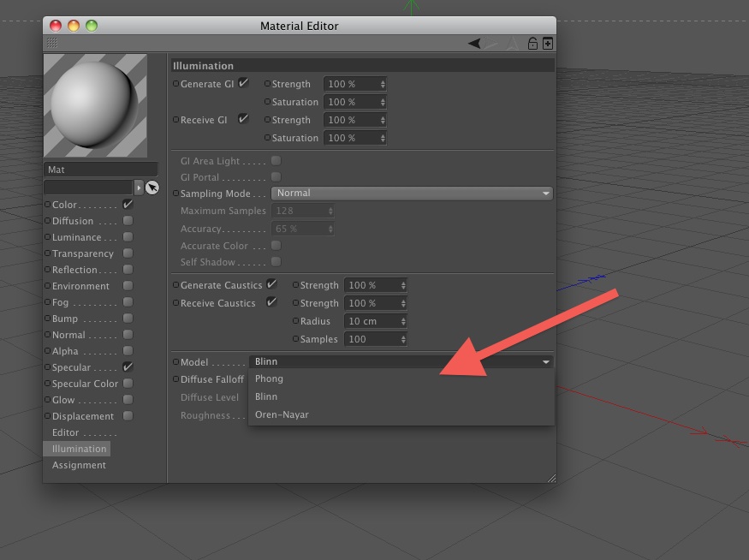This screenshot has height=560, width=749.
Task: Click the window resize grip corner
Action: pos(551,478)
